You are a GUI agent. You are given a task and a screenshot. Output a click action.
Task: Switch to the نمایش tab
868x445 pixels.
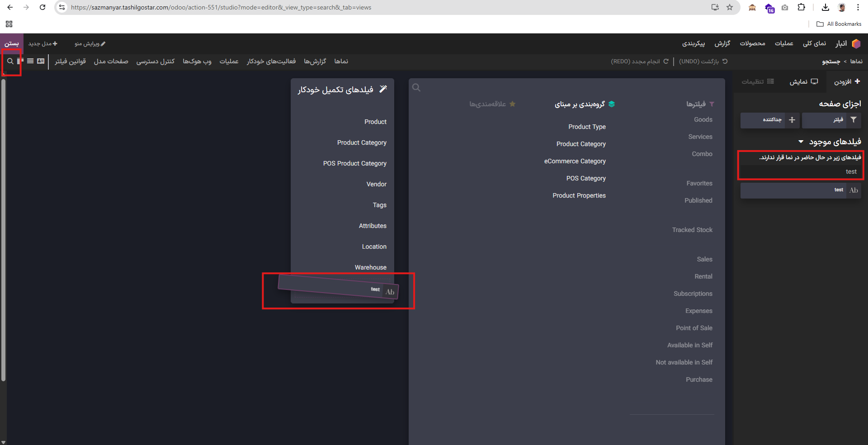(803, 81)
